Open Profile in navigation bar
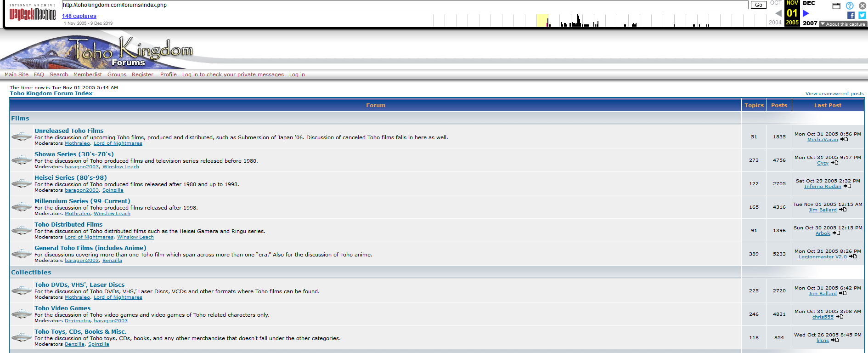Screen dimensions: 868x353 [x=169, y=74]
